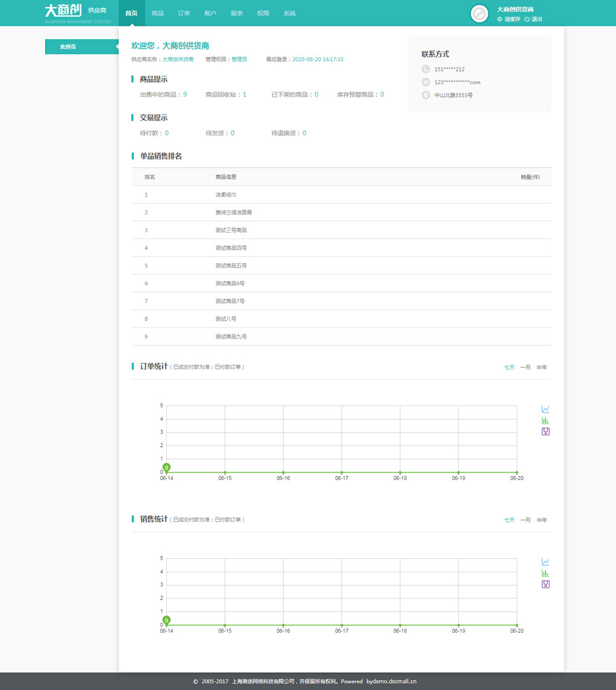Click the 06-14 marker in 订单统计 chart
Screen dimensions: 616x690
click(x=166, y=468)
